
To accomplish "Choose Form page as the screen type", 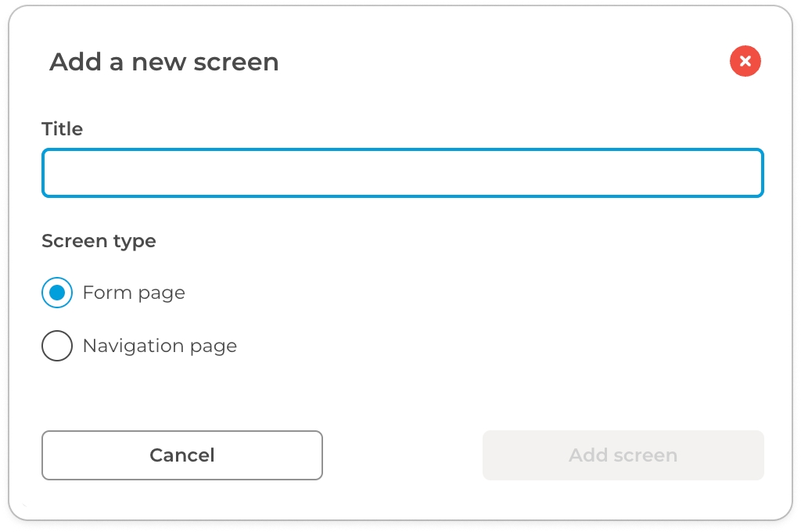I will pos(57,293).
